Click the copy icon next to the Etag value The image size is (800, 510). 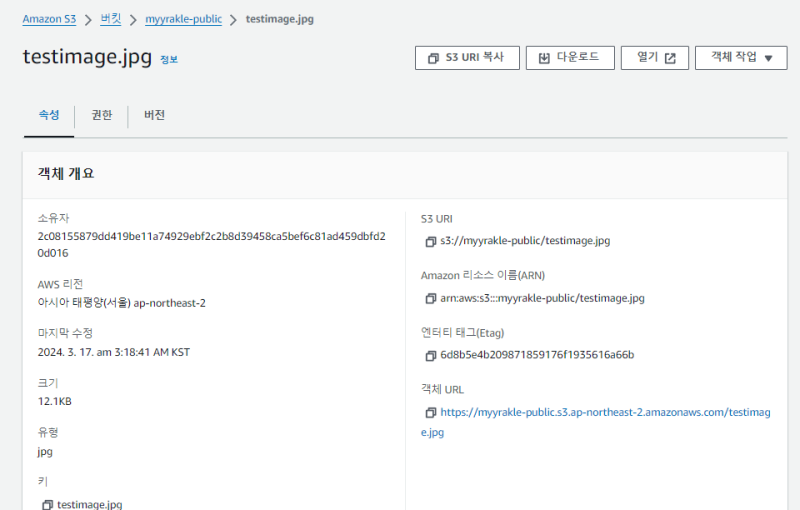(431, 355)
